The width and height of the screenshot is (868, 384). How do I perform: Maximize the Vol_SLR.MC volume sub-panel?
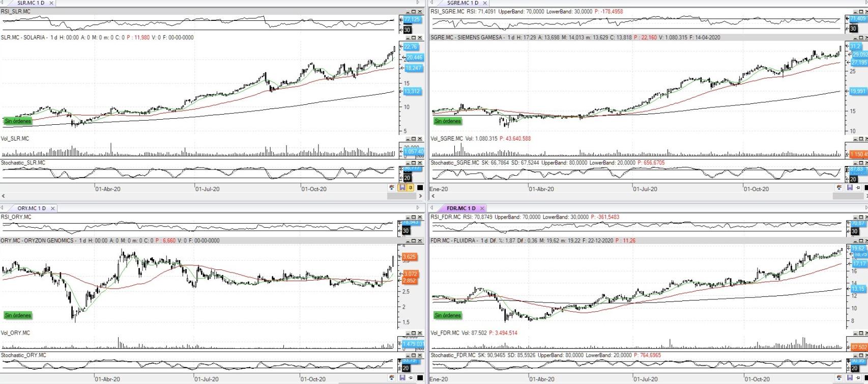[414, 139]
